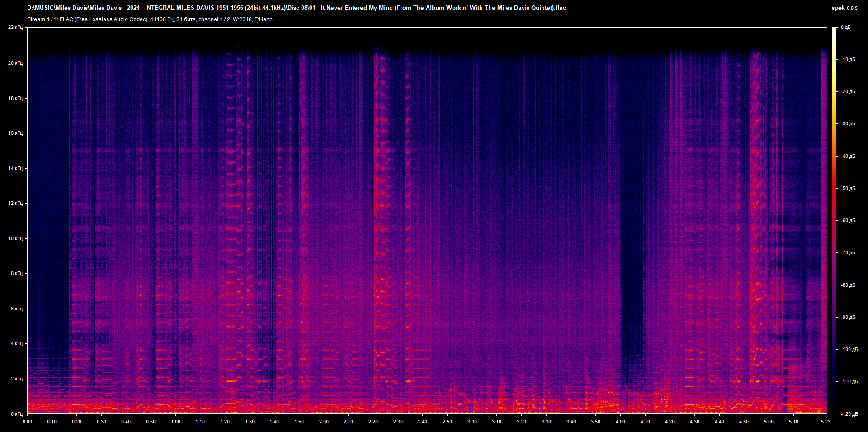The width and height of the screenshot is (868, 432).
Task: Click the '8 кГц' frequency axis label
Action: tap(17, 273)
